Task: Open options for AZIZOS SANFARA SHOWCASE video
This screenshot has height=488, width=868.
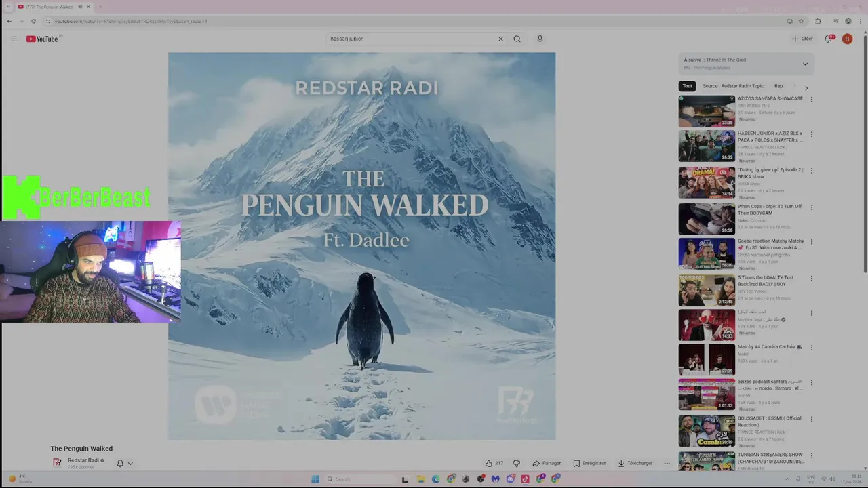Action: 811,99
